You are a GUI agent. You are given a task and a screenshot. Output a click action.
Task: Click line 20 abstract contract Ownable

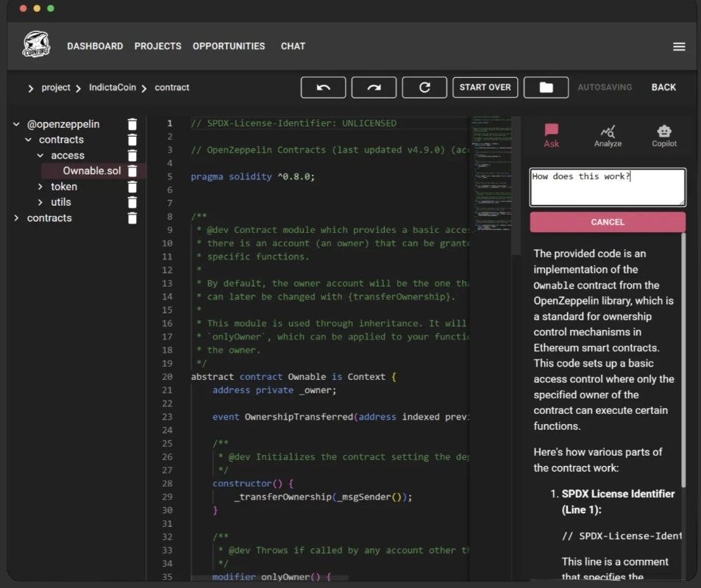tap(293, 376)
